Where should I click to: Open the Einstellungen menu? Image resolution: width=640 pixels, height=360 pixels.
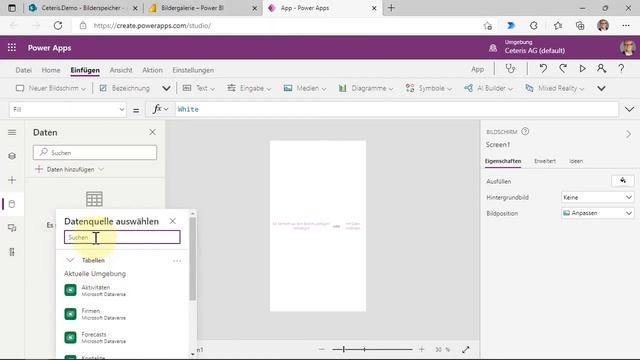click(193, 70)
